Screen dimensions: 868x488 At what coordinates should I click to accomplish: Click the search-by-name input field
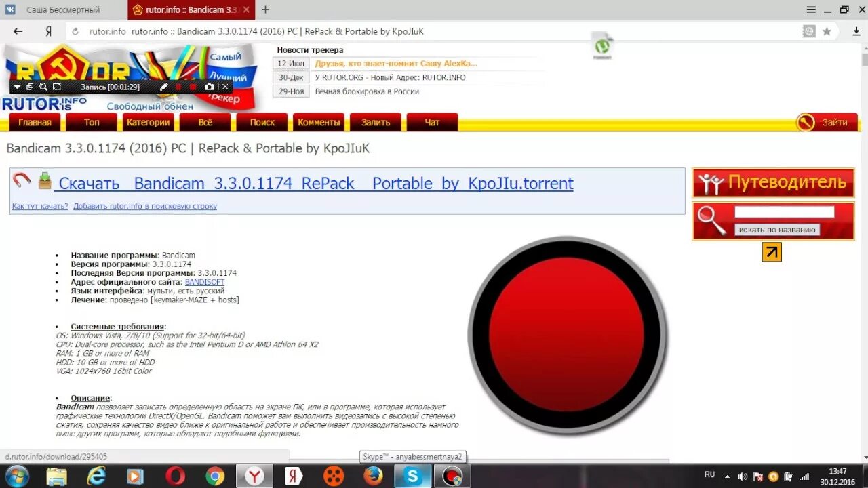tap(784, 212)
